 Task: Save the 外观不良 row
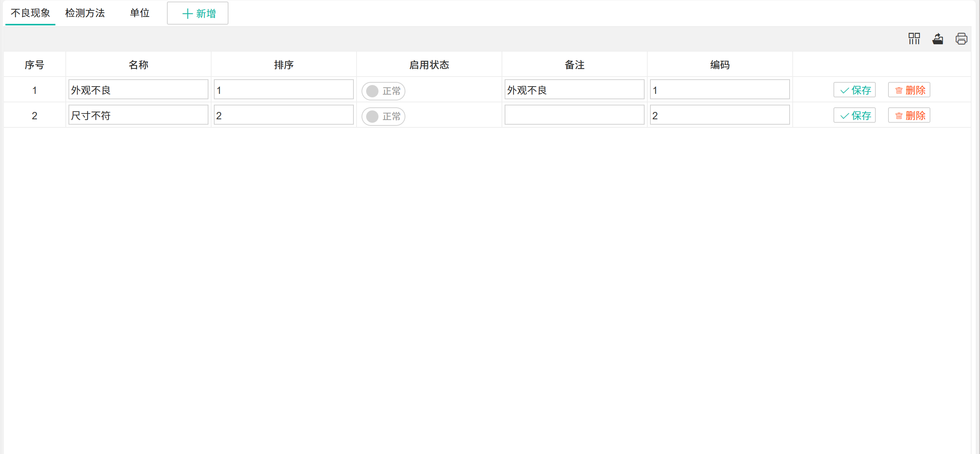[x=854, y=90]
